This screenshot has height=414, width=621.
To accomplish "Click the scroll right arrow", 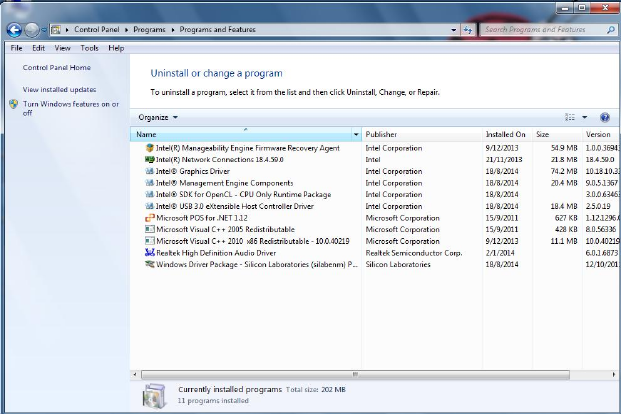I will pos(614,374).
